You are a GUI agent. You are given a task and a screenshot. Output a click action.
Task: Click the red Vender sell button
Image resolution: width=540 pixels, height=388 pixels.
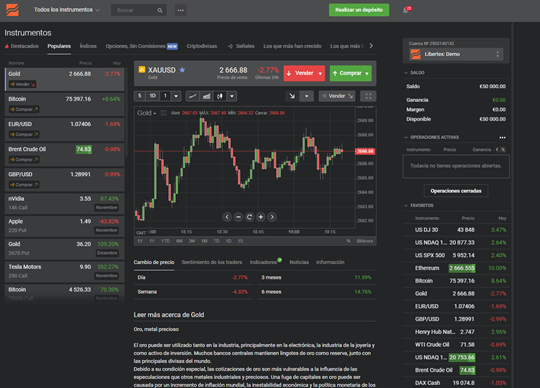click(304, 73)
